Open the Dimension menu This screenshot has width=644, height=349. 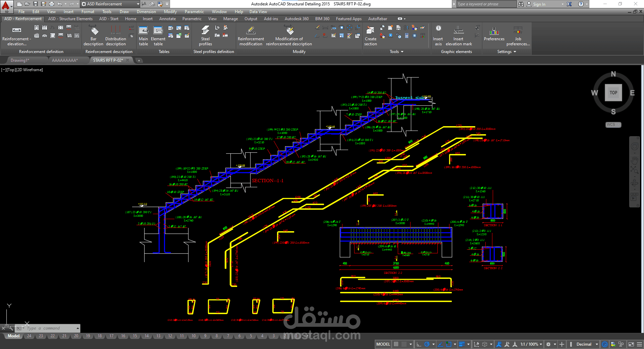(x=146, y=12)
